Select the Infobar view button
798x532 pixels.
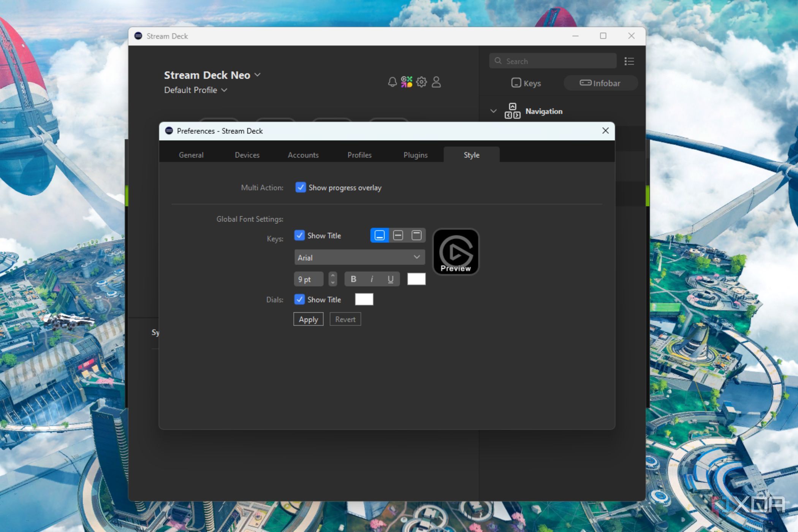600,83
